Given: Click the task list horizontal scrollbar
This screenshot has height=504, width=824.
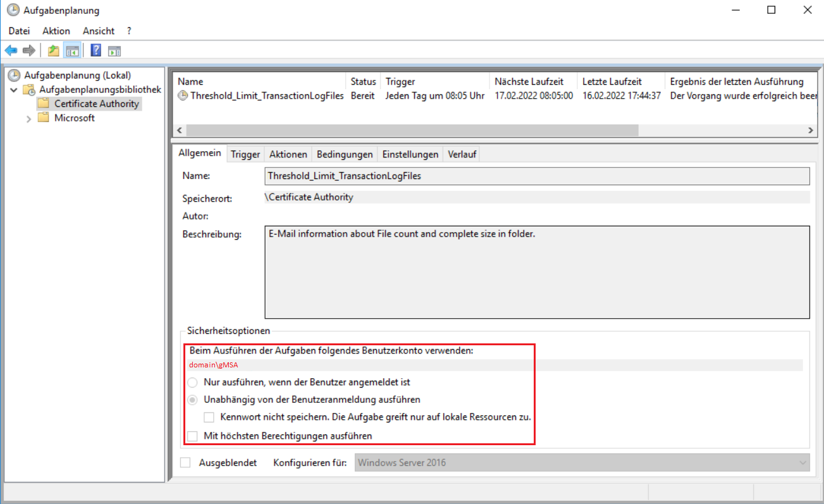Looking at the screenshot, I should tap(411, 130).
